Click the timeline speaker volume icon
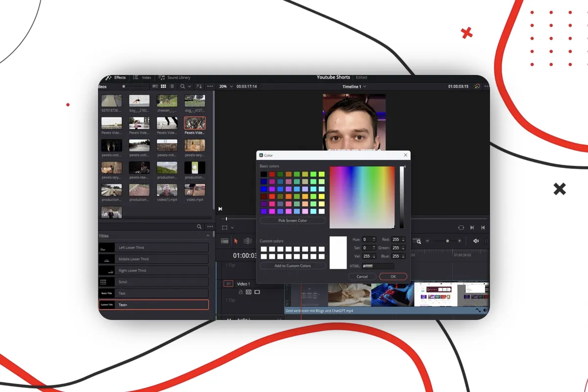Image resolution: width=588 pixels, height=392 pixels. [476, 241]
